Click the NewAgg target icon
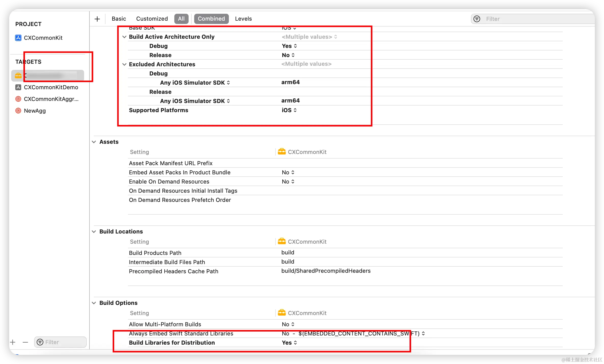Viewport: 604px width, 364px height. [x=18, y=111]
